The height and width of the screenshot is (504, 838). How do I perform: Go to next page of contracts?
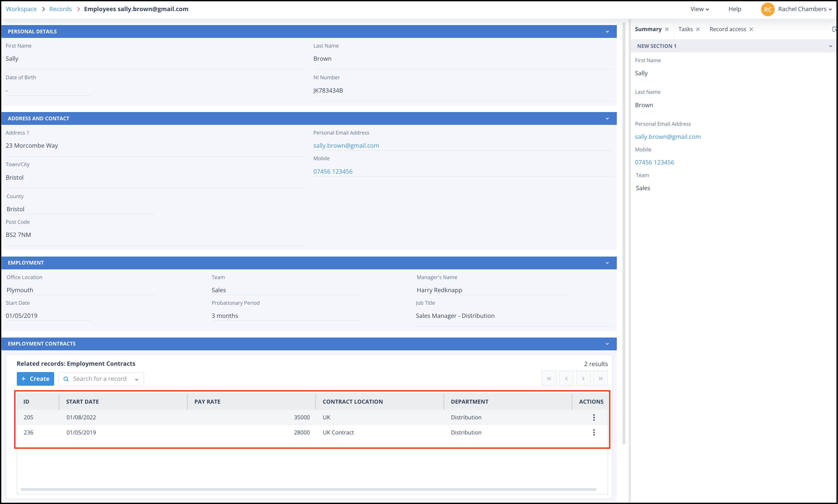pyautogui.click(x=583, y=378)
